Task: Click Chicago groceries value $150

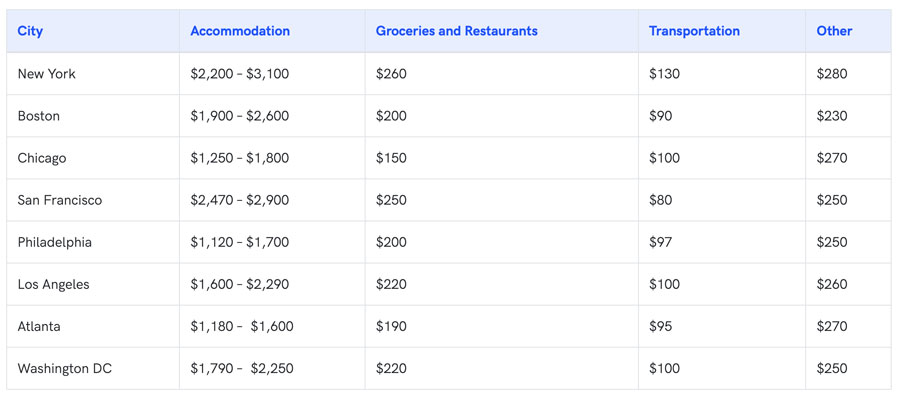Action: coord(391,158)
